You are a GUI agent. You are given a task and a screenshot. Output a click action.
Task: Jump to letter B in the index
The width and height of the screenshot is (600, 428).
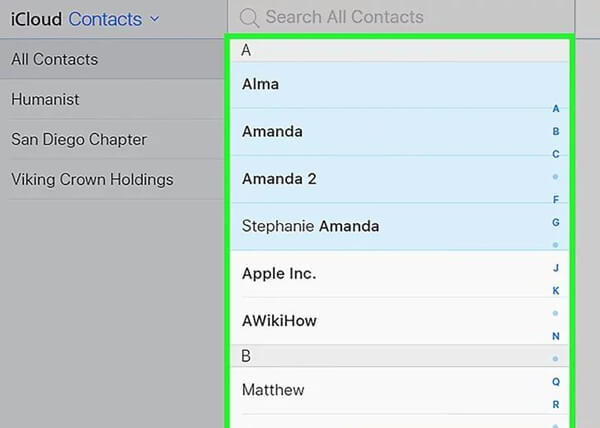(556, 131)
